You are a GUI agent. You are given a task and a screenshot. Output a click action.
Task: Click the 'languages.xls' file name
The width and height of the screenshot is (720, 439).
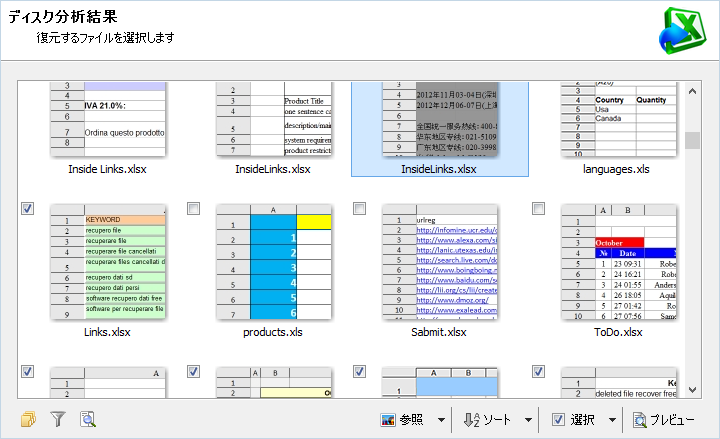point(616,169)
